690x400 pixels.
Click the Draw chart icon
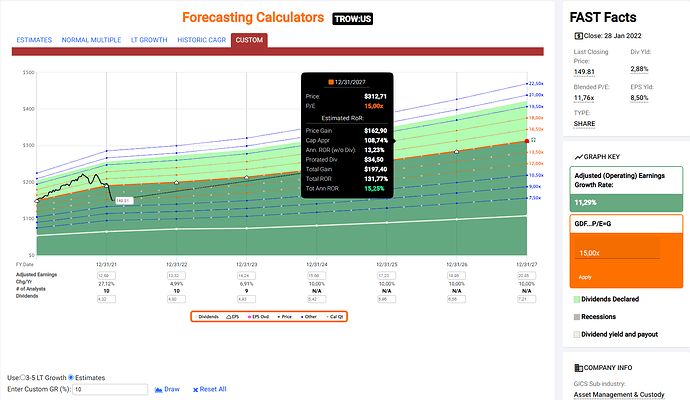(158, 389)
